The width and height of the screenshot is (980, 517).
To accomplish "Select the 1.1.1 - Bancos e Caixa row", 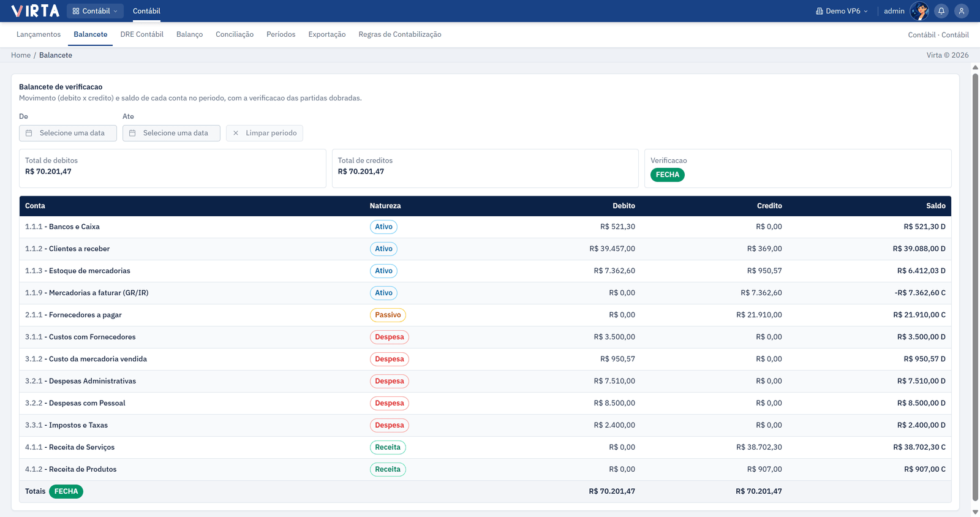I will coord(485,227).
